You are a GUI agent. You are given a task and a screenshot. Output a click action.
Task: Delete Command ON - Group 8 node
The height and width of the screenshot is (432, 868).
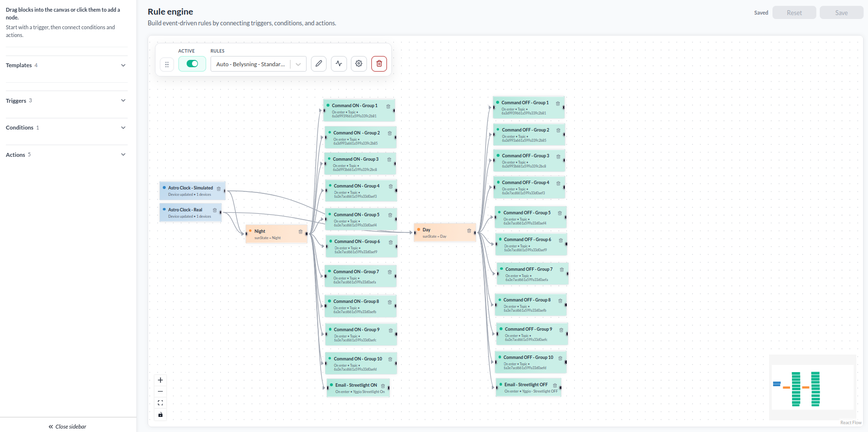click(389, 302)
